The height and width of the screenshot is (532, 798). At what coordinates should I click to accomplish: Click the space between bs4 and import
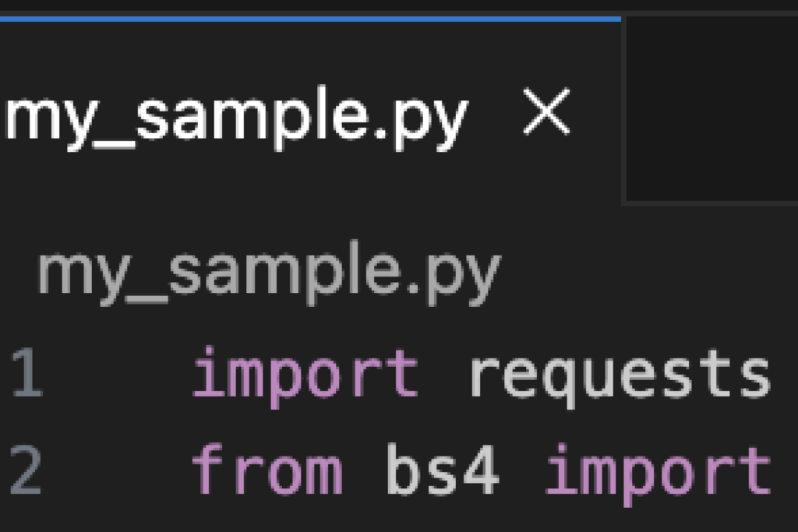tap(522, 469)
